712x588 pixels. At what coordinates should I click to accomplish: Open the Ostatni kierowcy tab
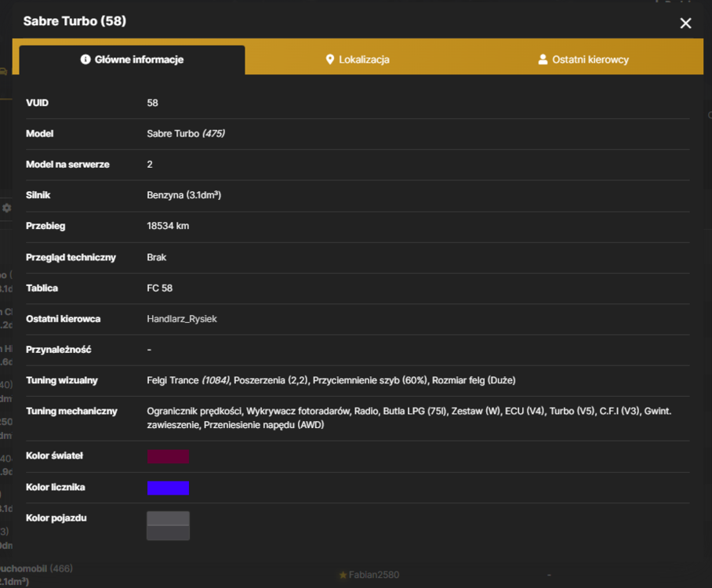[583, 60]
